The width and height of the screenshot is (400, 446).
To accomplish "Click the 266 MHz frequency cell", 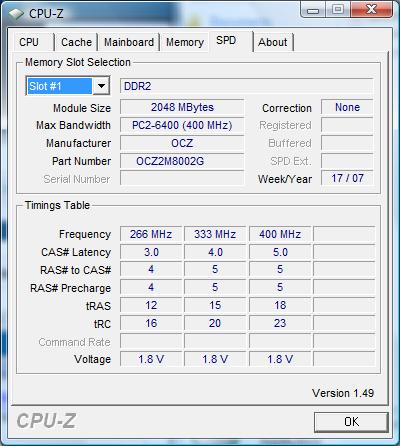I will (151, 234).
